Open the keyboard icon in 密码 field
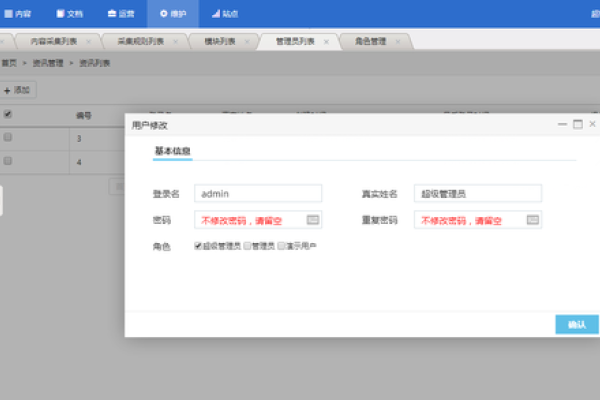 (313, 220)
